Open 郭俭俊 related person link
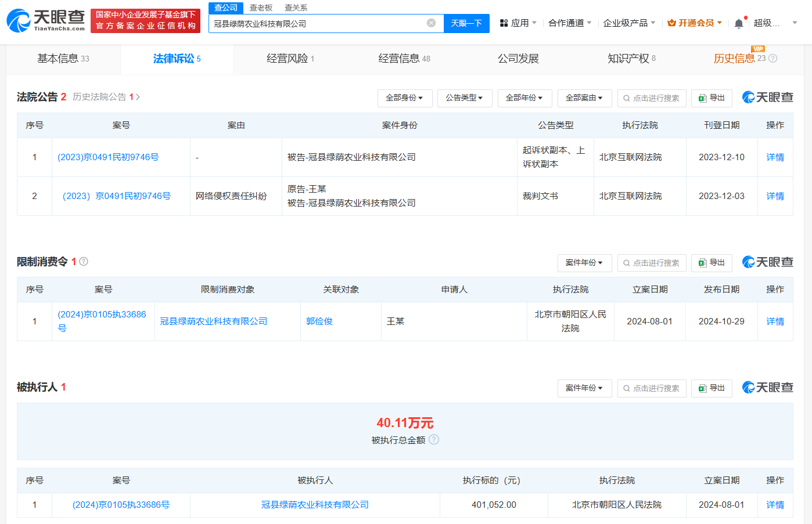This screenshot has width=812, height=524. [319, 321]
